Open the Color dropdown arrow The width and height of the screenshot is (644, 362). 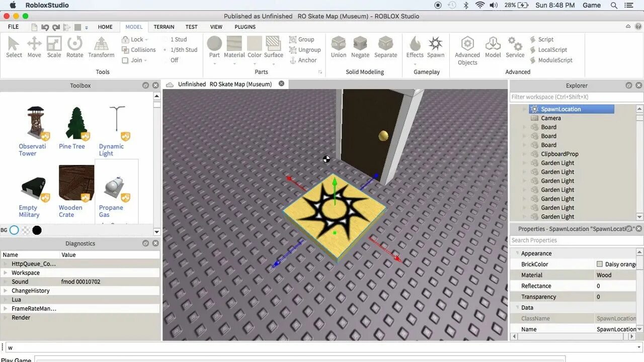[255, 64]
